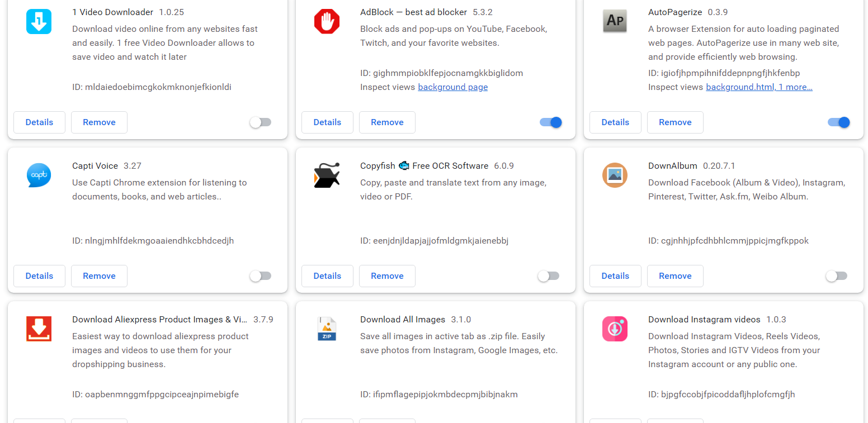This screenshot has width=868, height=423.
Task: Click the AdBlock red stop-hand icon
Action: click(x=327, y=21)
